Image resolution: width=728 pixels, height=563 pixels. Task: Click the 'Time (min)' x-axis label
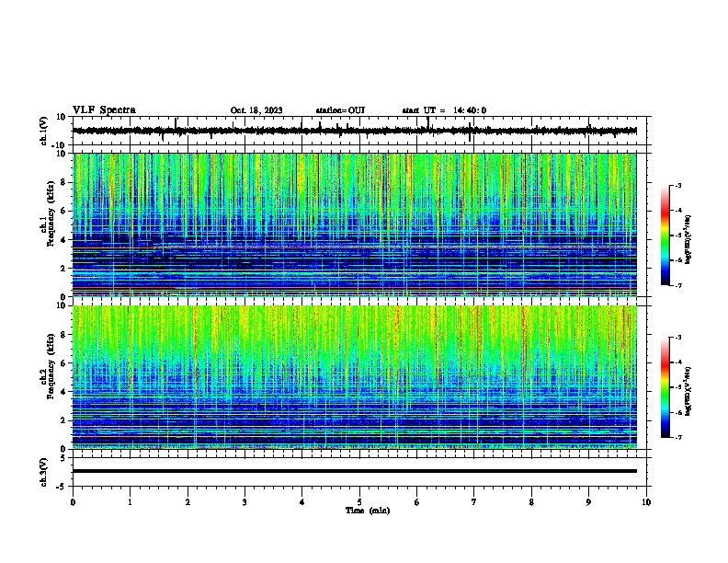point(368,511)
